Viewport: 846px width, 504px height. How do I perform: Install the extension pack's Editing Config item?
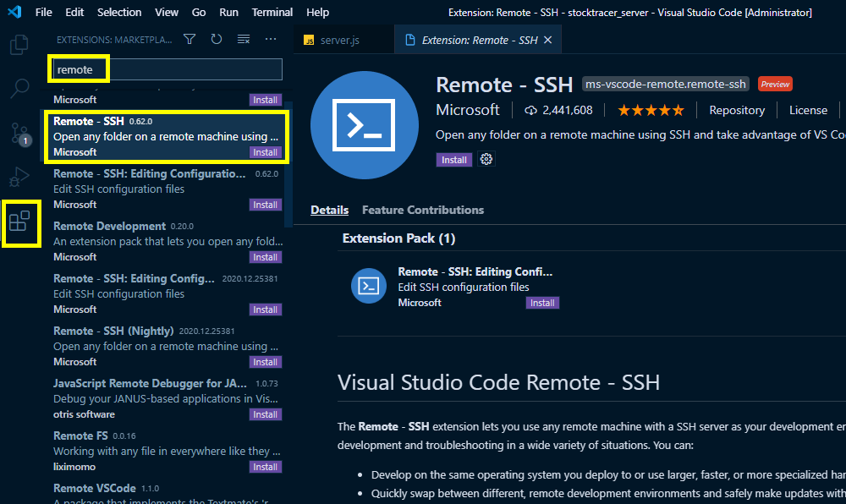pyautogui.click(x=542, y=303)
